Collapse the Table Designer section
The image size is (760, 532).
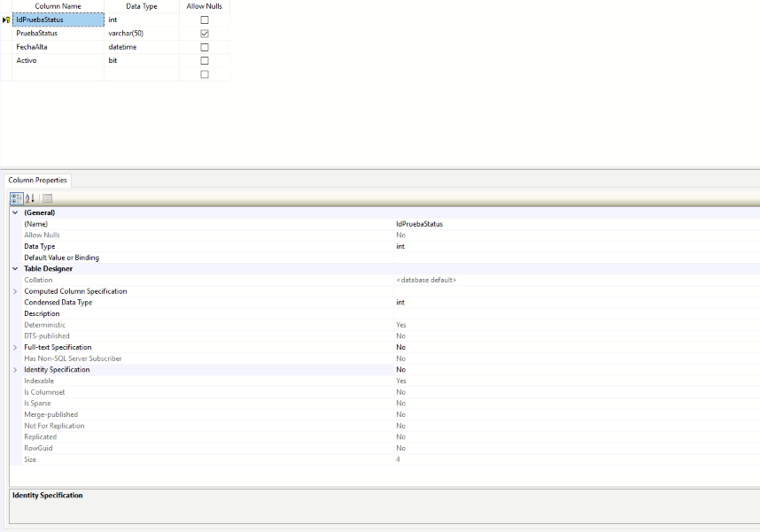pos(15,268)
